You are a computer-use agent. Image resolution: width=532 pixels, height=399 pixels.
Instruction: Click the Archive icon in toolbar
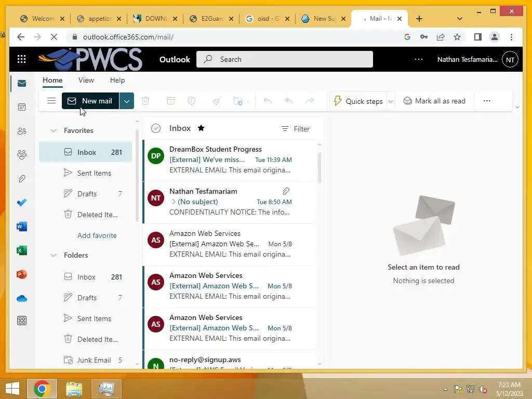[x=170, y=101]
